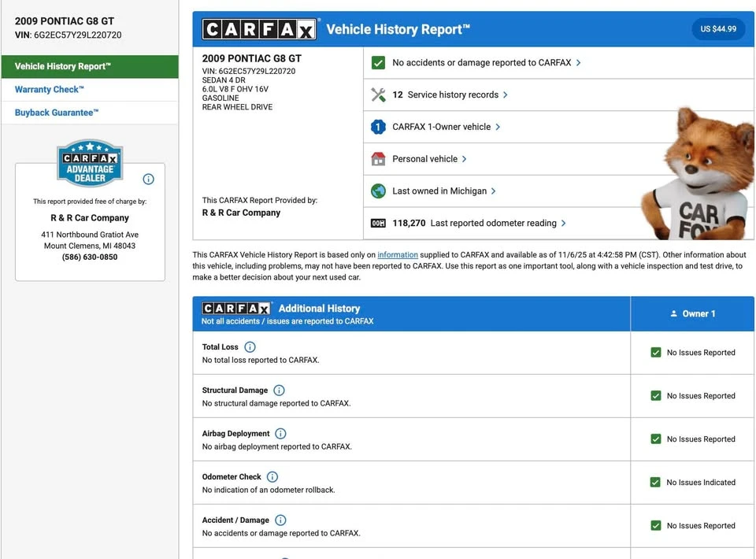Click CARFAX logo in Additional History header
This screenshot has width=756, height=559.
coord(235,309)
